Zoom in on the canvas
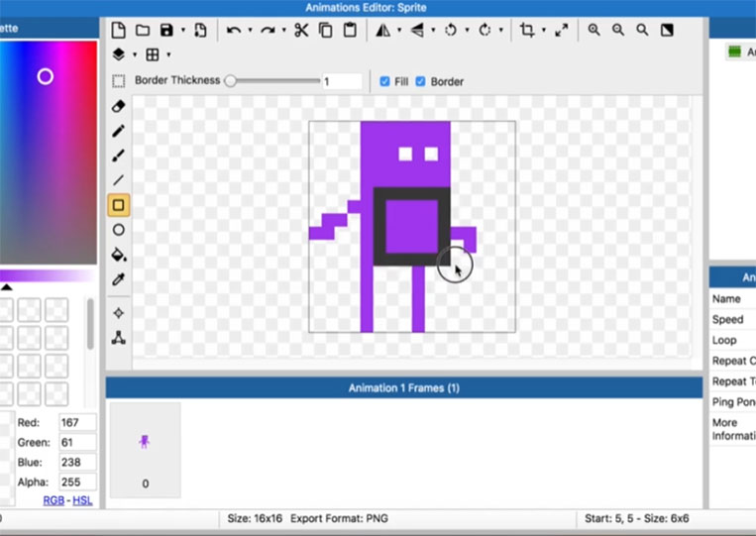 [x=594, y=30]
